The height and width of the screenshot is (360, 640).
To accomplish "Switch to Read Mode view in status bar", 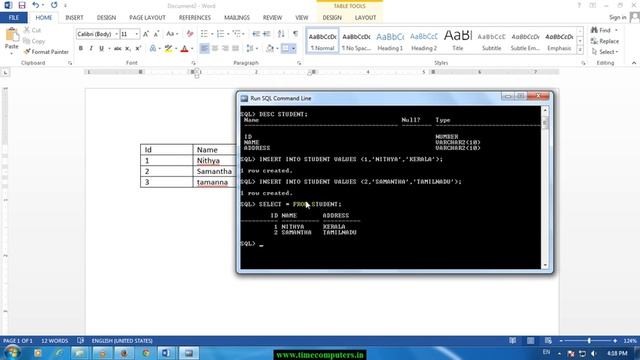I will tap(512, 340).
